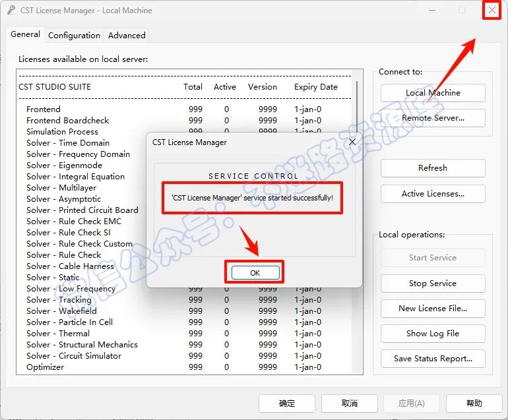Select Solver - Integral Equation entry

pyautogui.click(x=75, y=177)
